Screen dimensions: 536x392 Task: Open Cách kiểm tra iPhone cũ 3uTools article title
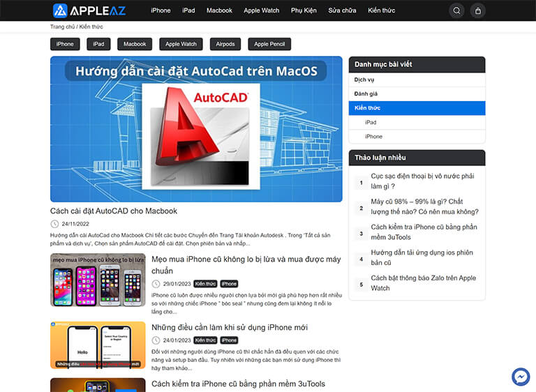click(238, 384)
